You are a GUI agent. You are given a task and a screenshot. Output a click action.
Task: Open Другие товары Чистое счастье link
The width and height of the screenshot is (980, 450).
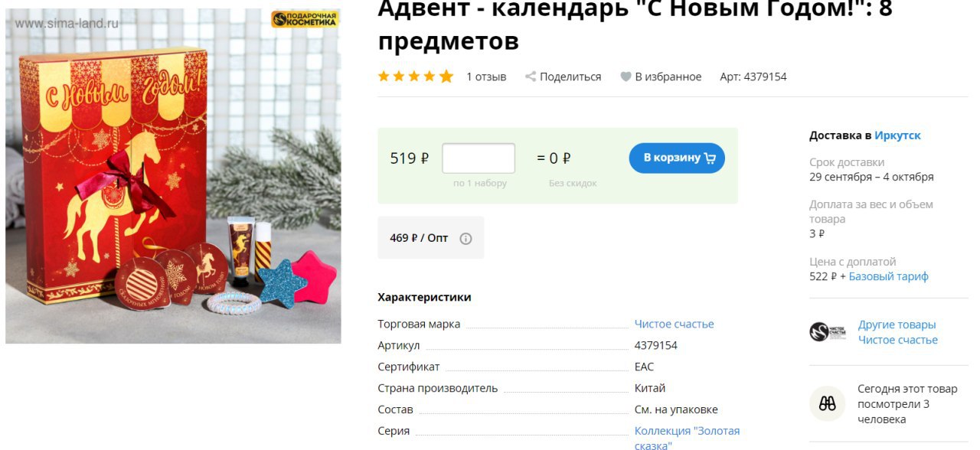[x=897, y=332]
